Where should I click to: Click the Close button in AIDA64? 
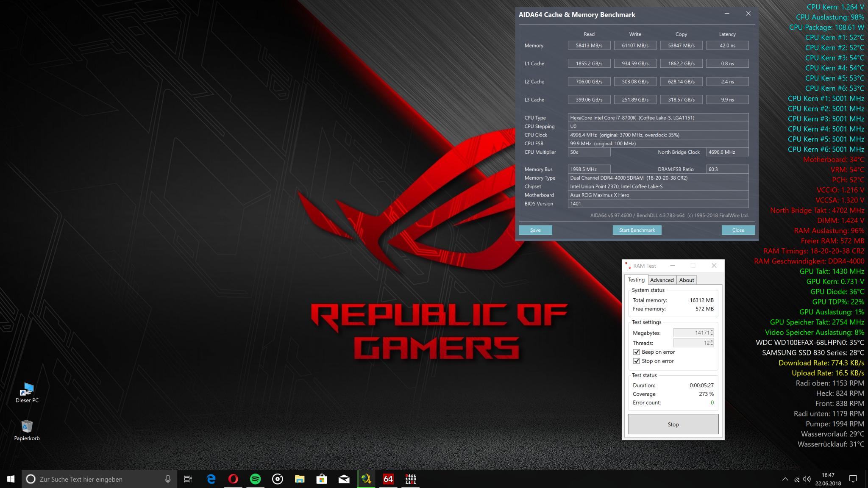click(x=738, y=230)
